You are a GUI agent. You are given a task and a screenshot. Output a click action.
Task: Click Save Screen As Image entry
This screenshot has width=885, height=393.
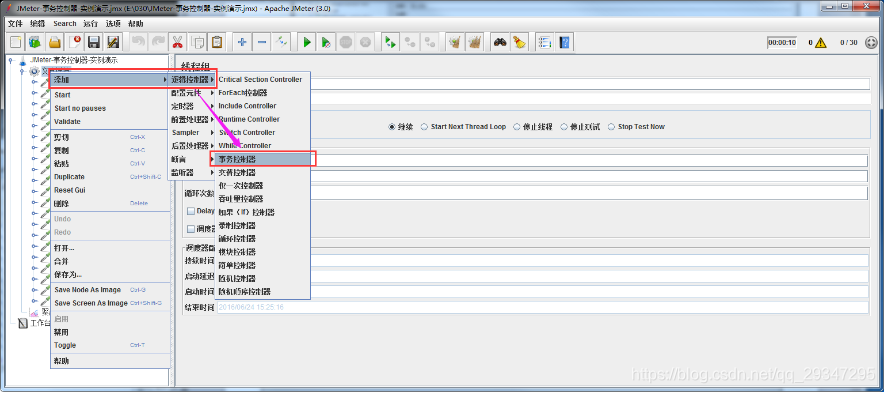point(110,303)
